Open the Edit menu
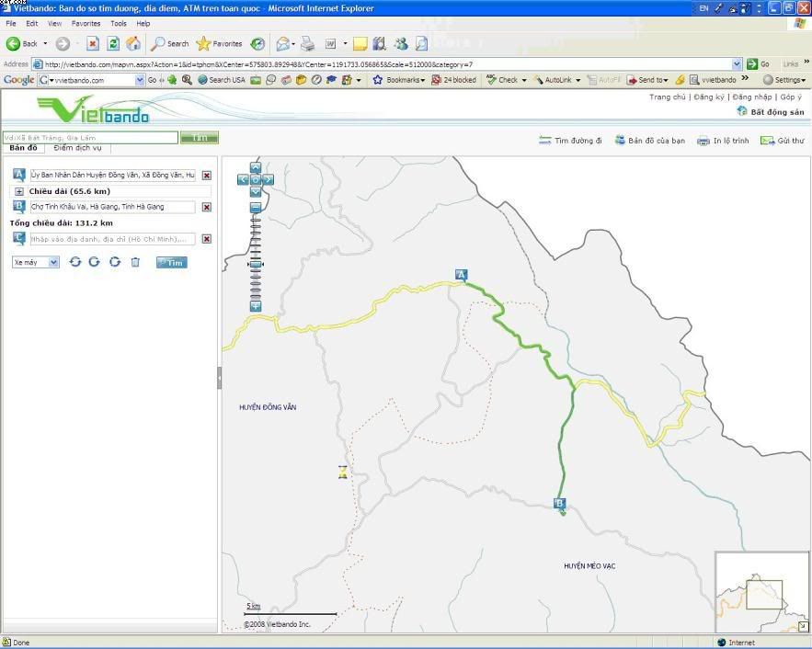 tap(32, 23)
